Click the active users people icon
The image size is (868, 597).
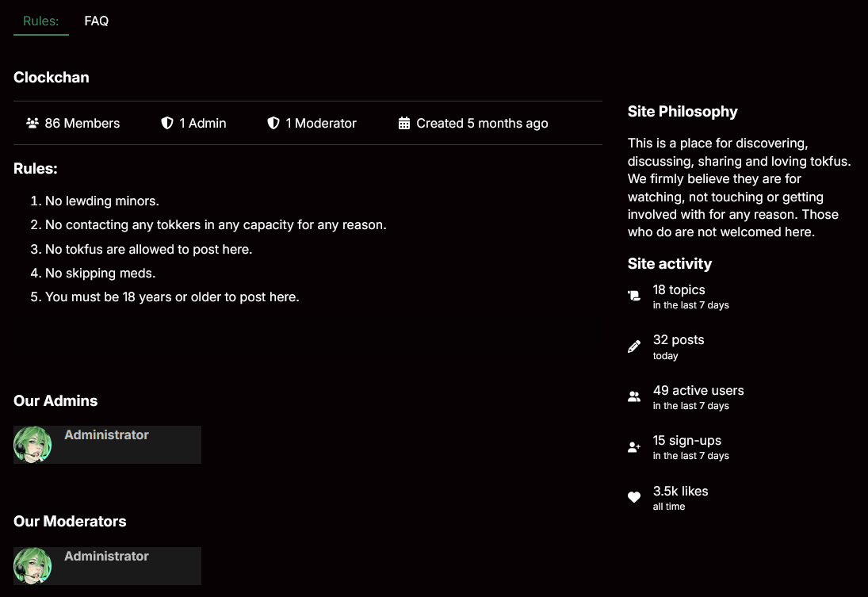click(634, 396)
